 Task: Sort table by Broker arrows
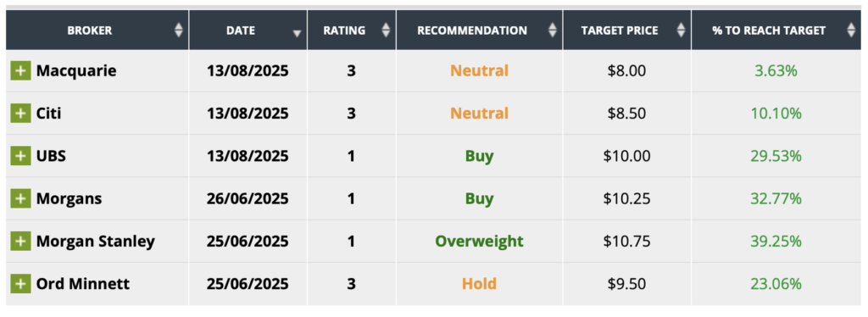[x=178, y=30]
